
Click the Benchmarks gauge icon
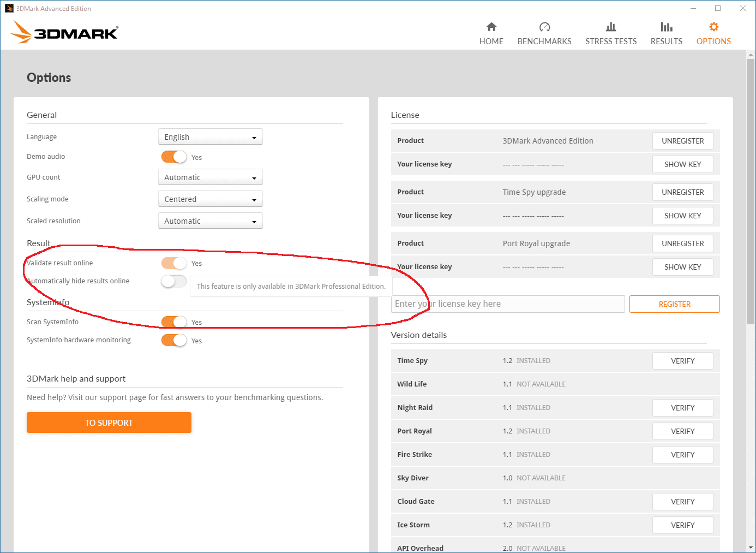[544, 27]
